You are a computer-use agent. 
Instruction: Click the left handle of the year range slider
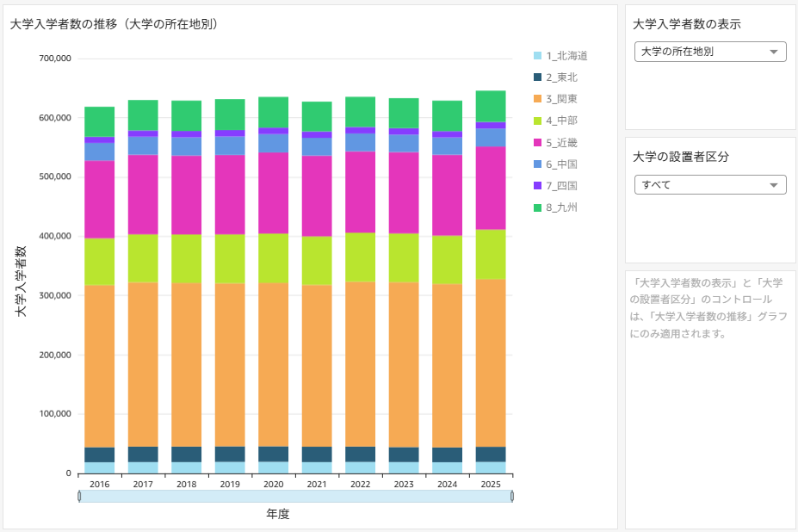(x=79, y=496)
